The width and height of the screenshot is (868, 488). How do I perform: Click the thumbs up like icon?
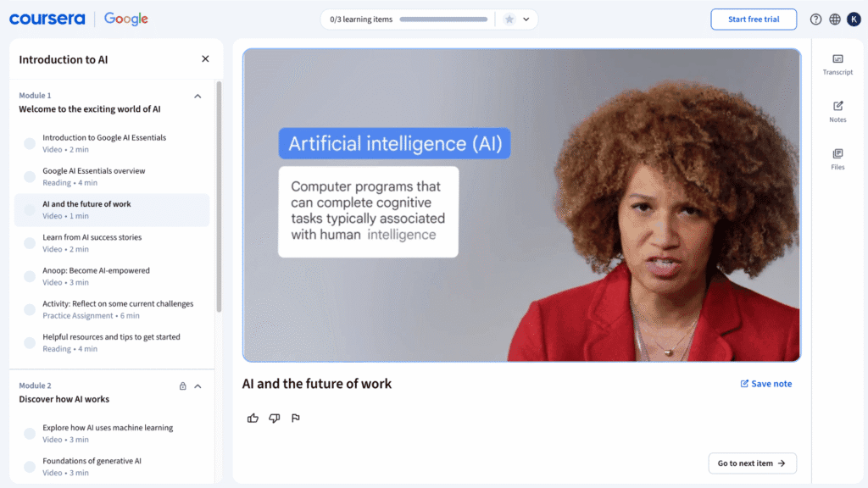pos(253,418)
